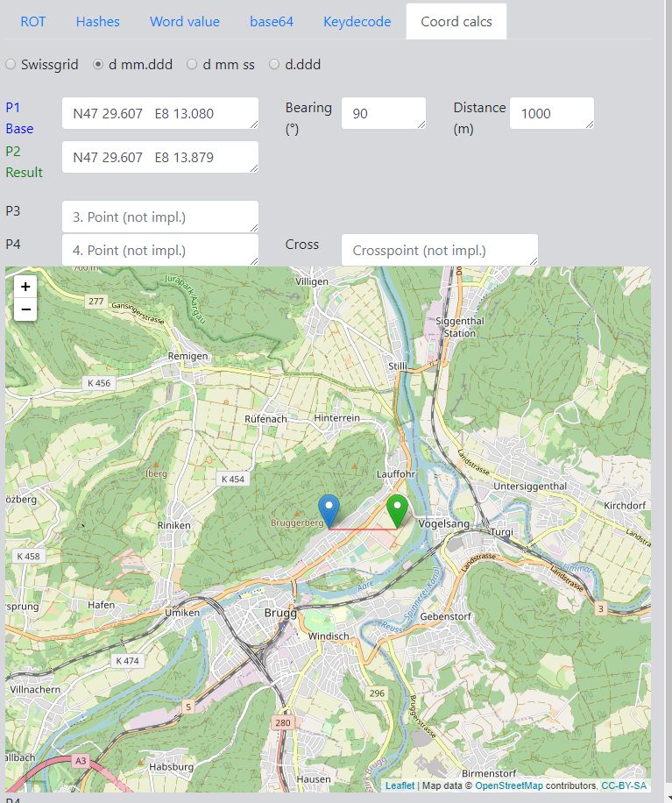Click the Siggenthal Station label on map
This screenshot has height=803, width=672.
(460, 327)
